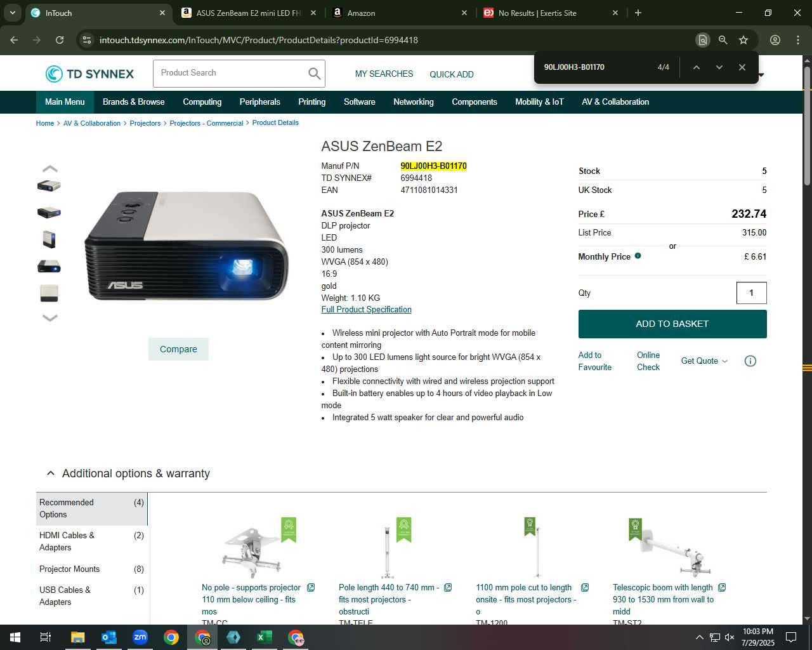Select the upright vertical projector thumbnail
Image resolution: width=812 pixels, height=650 pixels.
(x=49, y=239)
